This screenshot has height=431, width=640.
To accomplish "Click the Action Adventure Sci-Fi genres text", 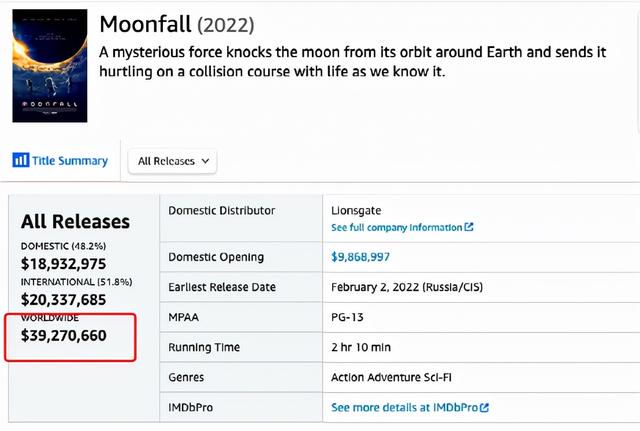I will point(391,377).
